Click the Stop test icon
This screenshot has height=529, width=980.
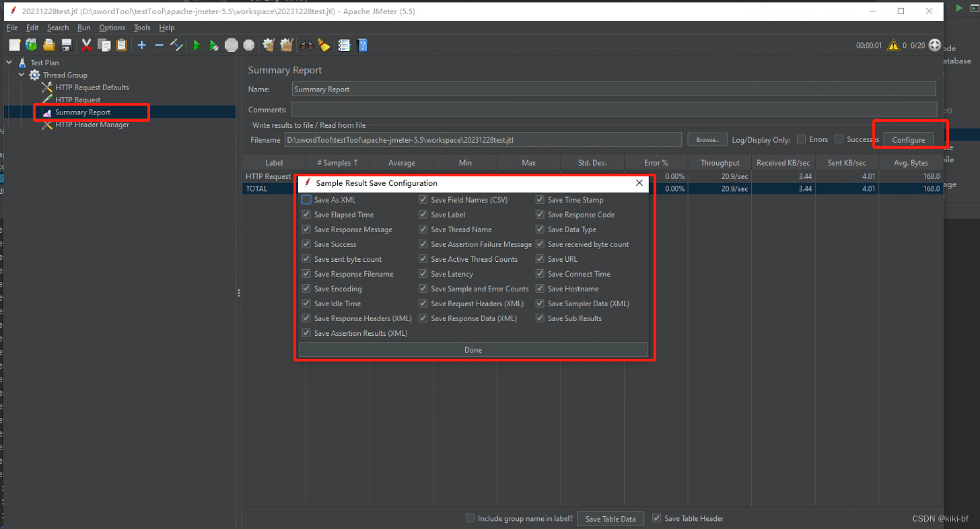[x=232, y=45]
